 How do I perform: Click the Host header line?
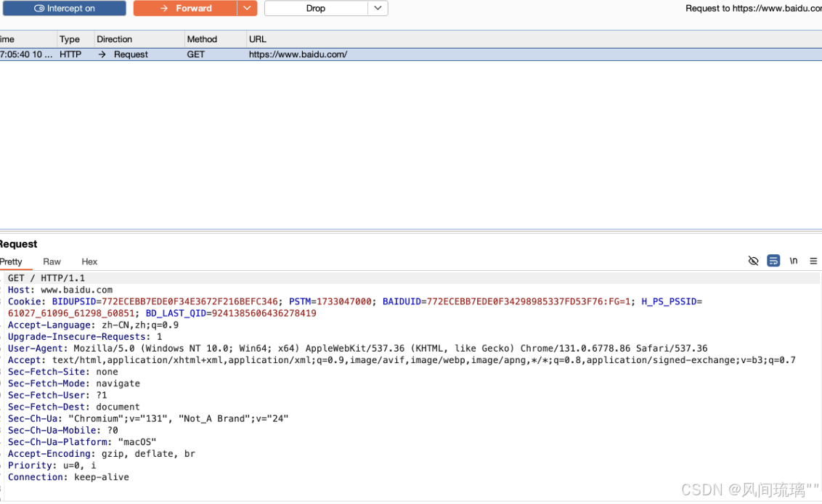pyautogui.click(x=60, y=290)
